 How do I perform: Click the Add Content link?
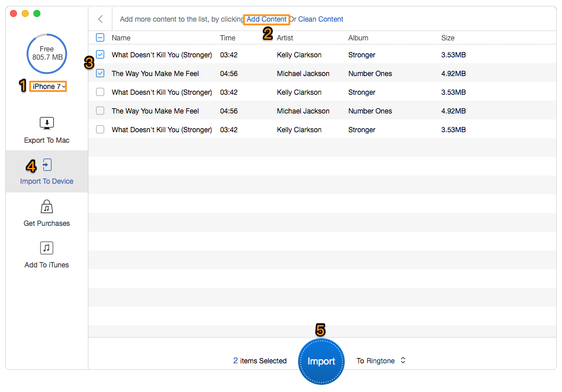pyautogui.click(x=266, y=19)
